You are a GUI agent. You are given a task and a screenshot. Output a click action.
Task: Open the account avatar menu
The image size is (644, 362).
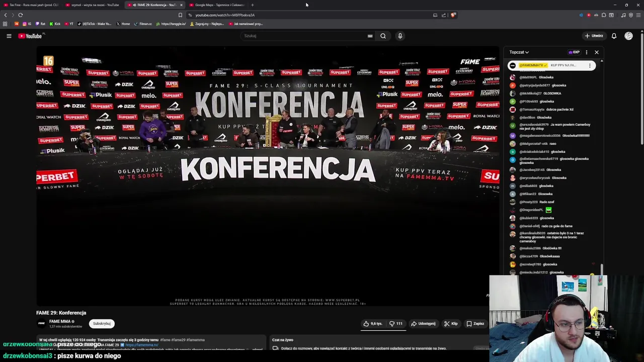click(x=628, y=36)
